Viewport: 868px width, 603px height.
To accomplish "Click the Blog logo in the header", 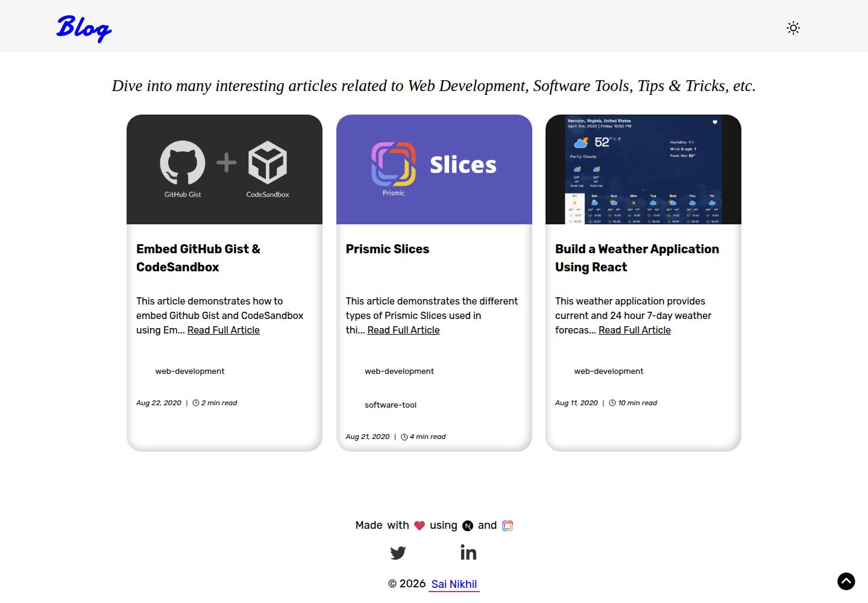I will (x=84, y=28).
